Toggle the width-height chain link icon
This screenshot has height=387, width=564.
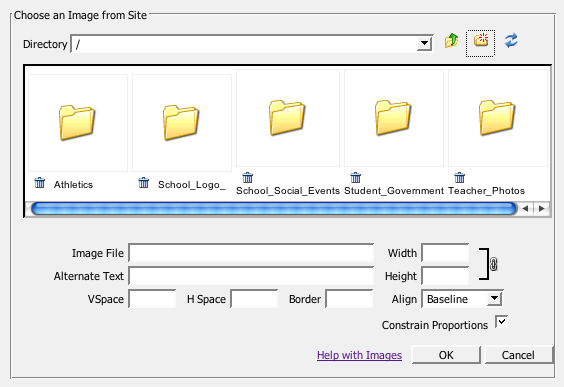point(494,264)
